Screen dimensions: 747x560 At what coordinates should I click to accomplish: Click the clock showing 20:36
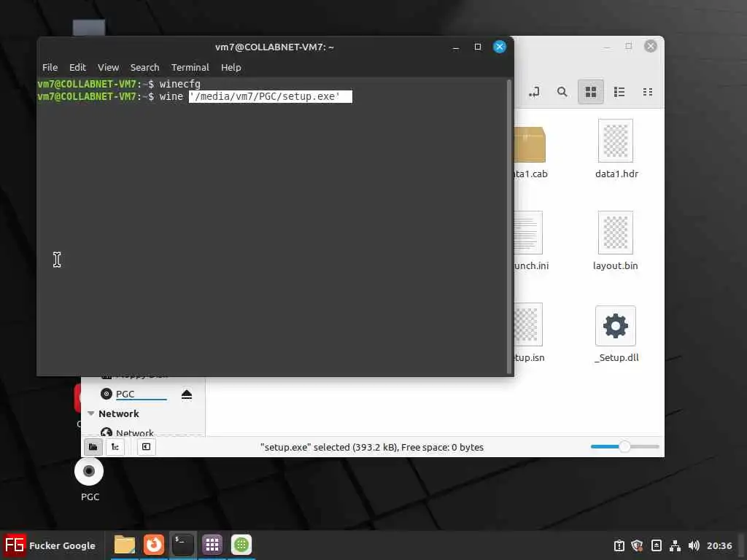(x=719, y=545)
